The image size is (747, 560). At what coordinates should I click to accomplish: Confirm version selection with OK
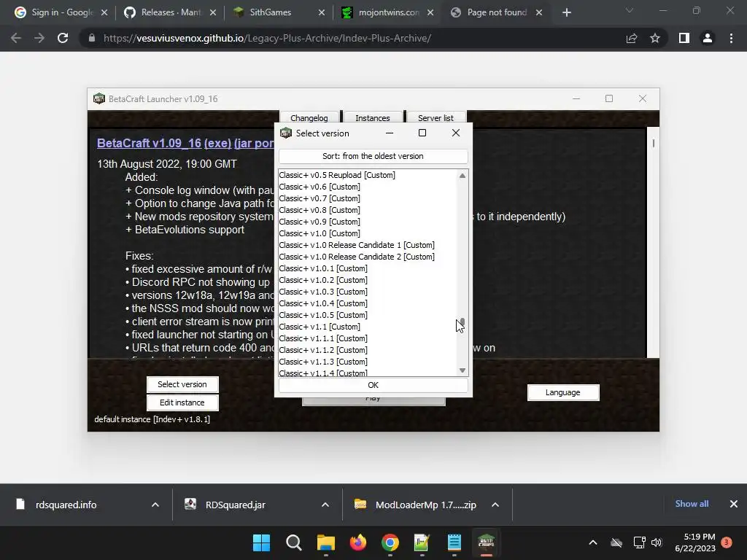(373, 385)
